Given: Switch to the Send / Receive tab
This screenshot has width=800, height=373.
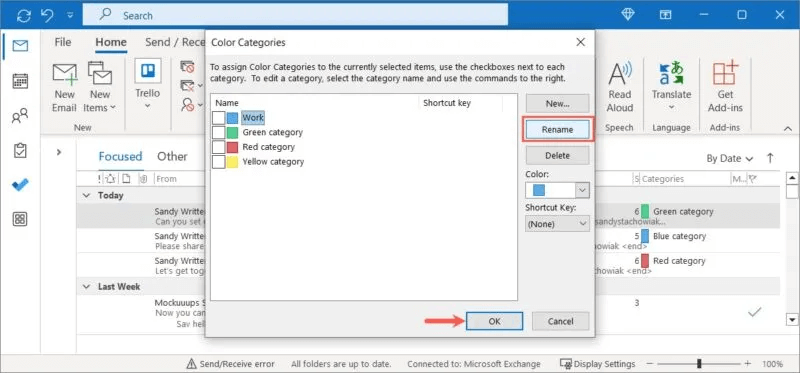Looking at the screenshot, I should tap(175, 42).
